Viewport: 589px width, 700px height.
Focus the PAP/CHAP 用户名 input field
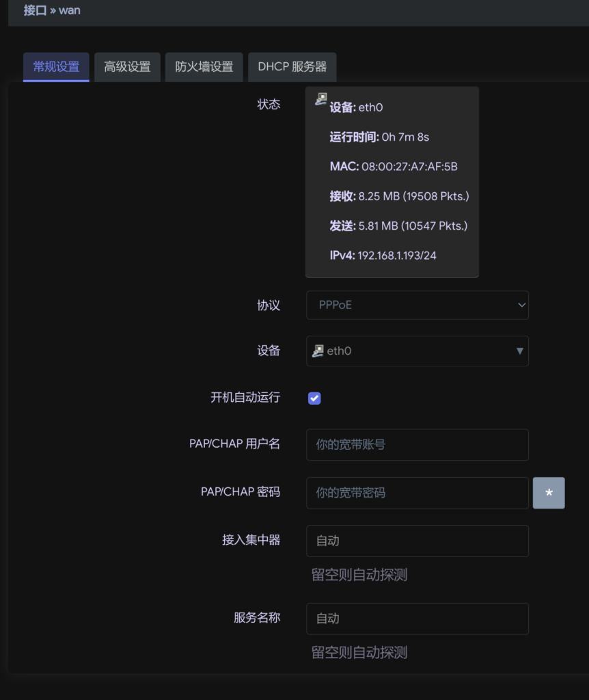click(417, 444)
